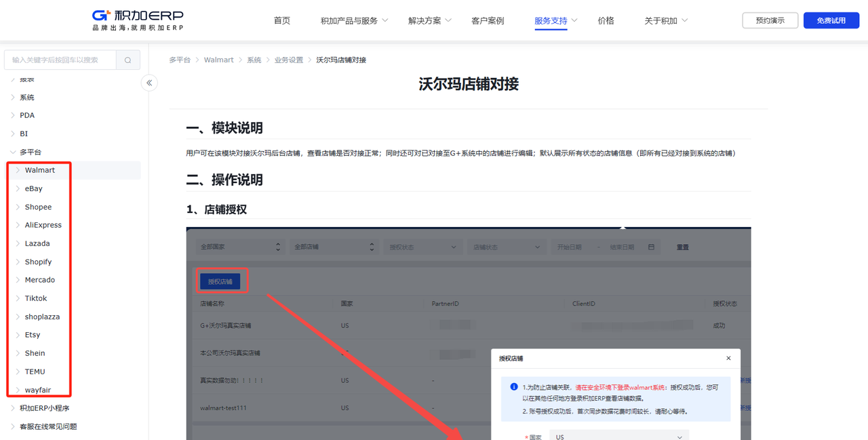Click the 积加ERP logo
The image size is (868, 440).
pyautogui.click(x=138, y=20)
